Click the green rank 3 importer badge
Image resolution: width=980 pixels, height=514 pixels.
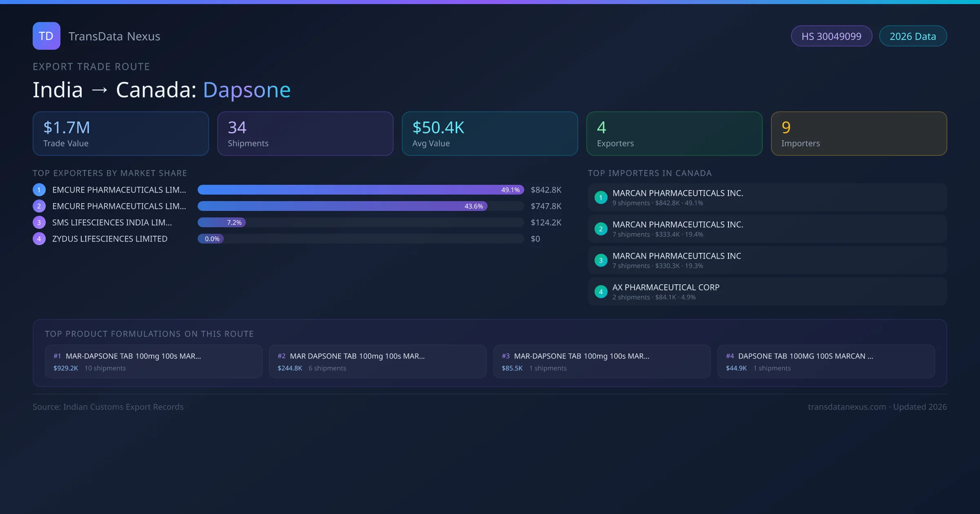click(601, 260)
